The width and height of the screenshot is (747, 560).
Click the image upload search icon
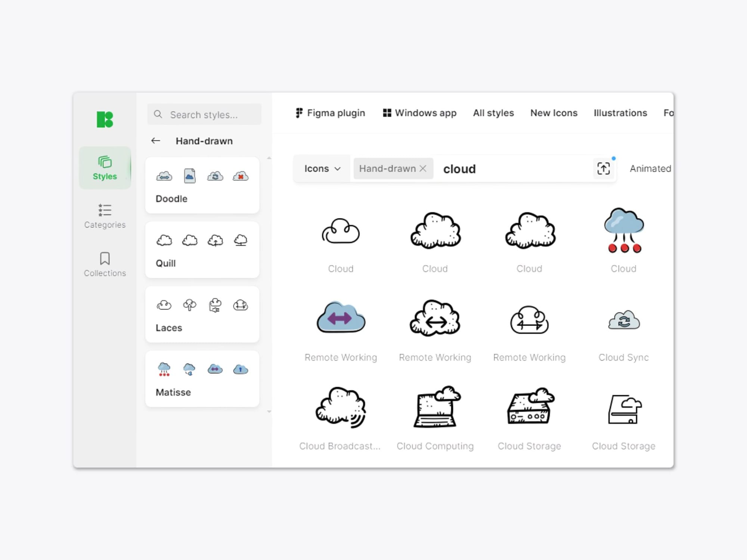coord(603,168)
